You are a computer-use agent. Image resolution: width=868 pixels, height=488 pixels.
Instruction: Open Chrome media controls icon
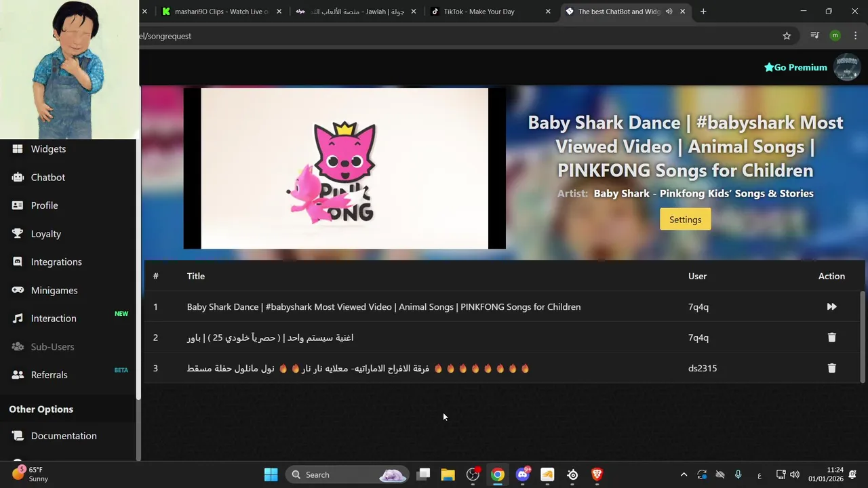[815, 36]
